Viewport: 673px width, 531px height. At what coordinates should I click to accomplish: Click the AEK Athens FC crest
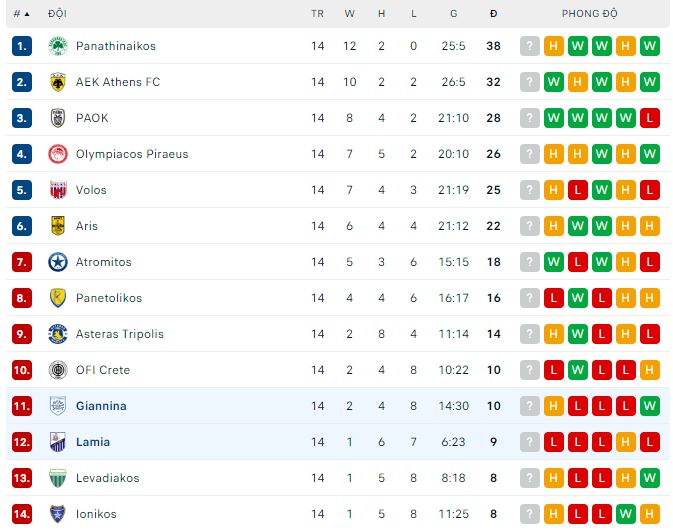[x=57, y=82]
